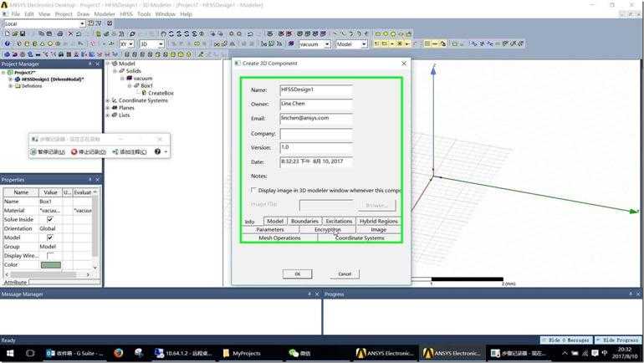Click the blue Help question mark icon
Viewport: 644px width, 363px height.
[x=7, y=43]
